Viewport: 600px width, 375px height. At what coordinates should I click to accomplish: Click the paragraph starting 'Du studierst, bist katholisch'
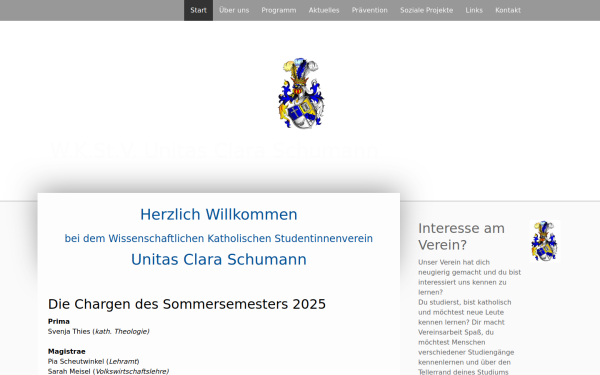pyautogui.click(x=466, y=337)
